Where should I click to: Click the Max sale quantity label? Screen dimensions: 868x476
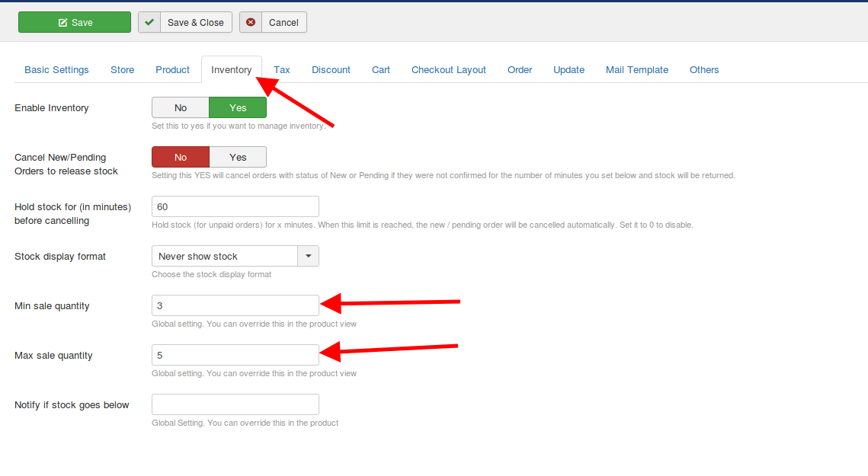[x=53, y=356]
